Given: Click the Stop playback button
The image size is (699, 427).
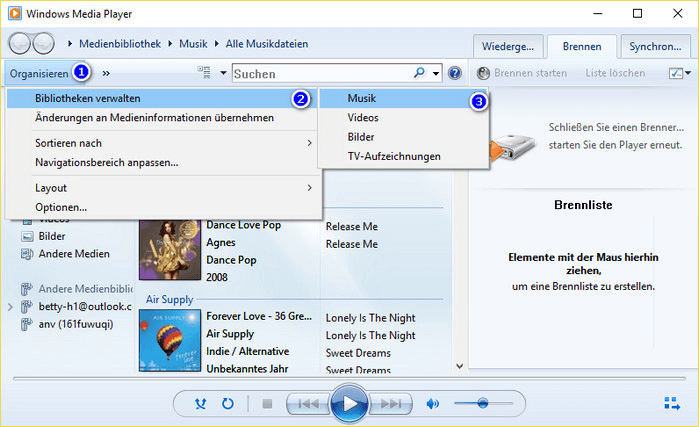Looking at the screenshot, I should pyautogui.click(x=267, y=404).
